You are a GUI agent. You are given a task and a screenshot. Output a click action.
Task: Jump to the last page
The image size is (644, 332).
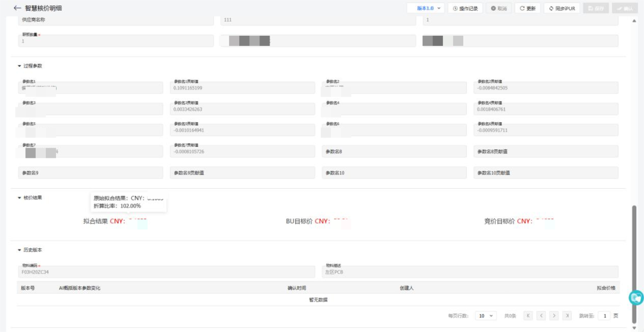[x=567, y=315]
